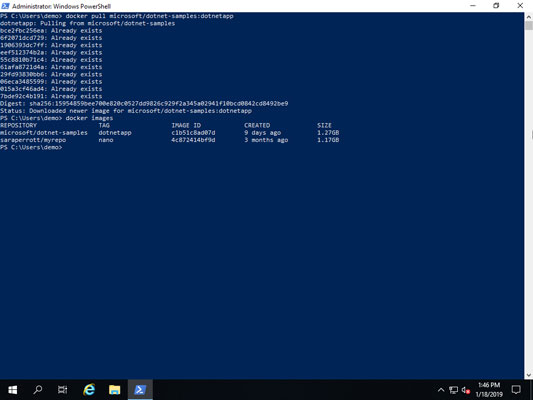Click the CREATED column header
The height and width of the screenshot is (400, 533).
tap(257, 125)
